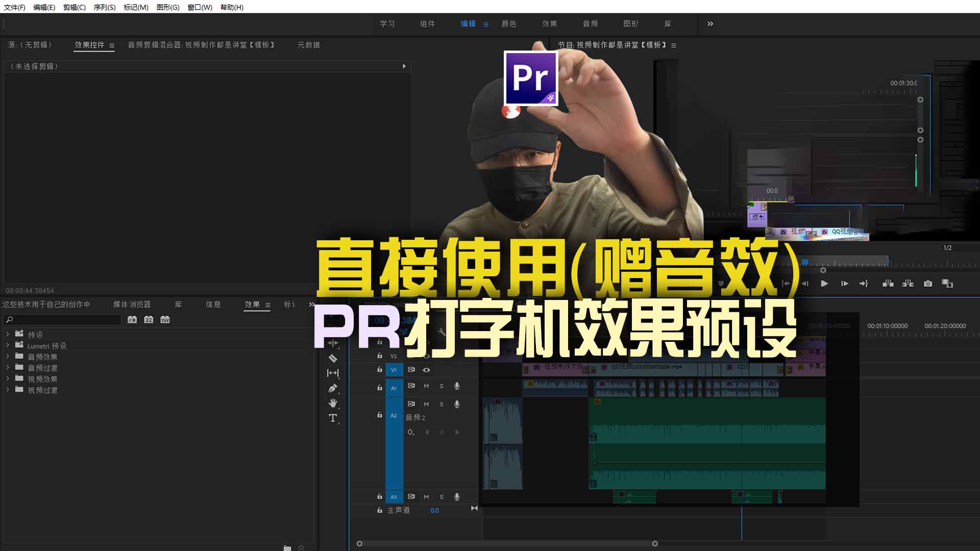Select the Pen tool in the timeline toolbar

coord(333,388)
